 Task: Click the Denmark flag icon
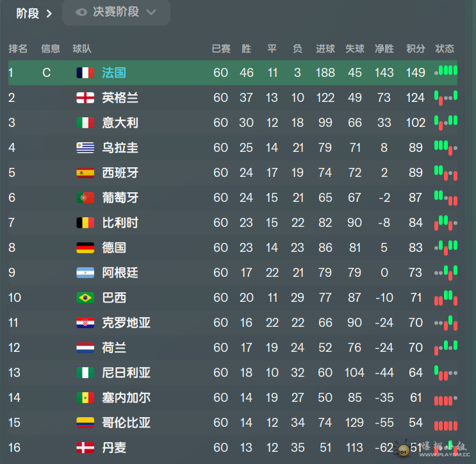[x=85, y=447]
